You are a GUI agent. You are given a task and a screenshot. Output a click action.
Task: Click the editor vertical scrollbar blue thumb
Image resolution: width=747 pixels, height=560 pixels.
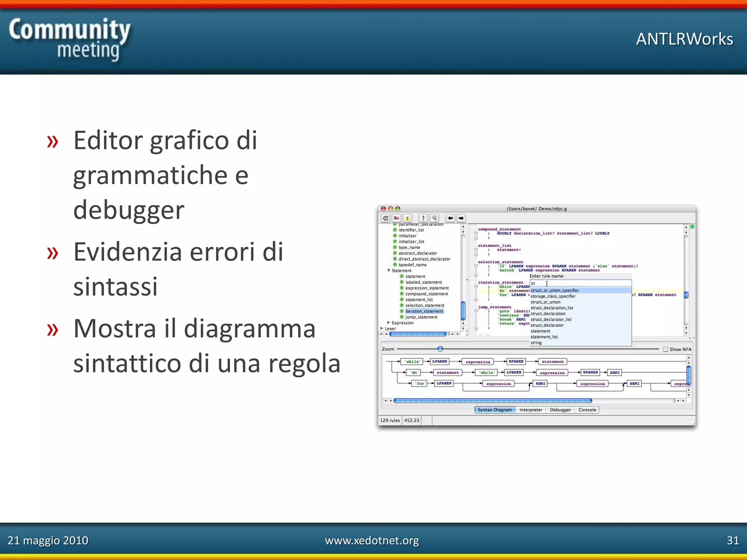click(686, 295)
